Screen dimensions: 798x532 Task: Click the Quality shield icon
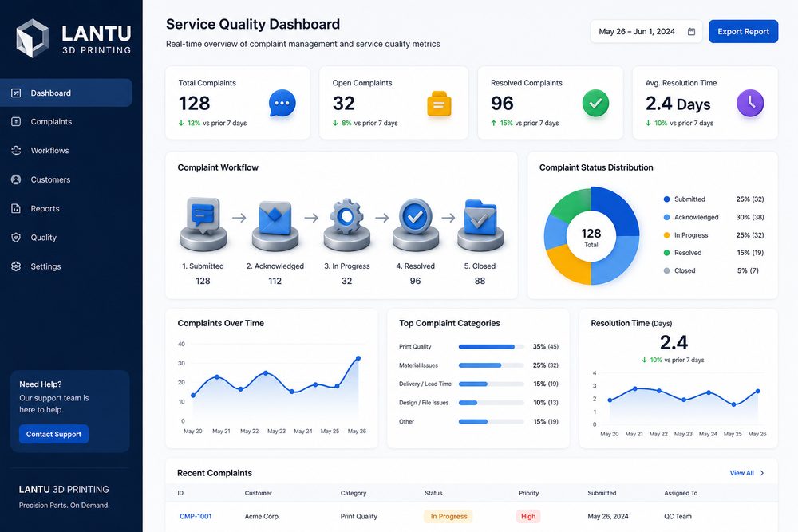[x=16, y=238]
